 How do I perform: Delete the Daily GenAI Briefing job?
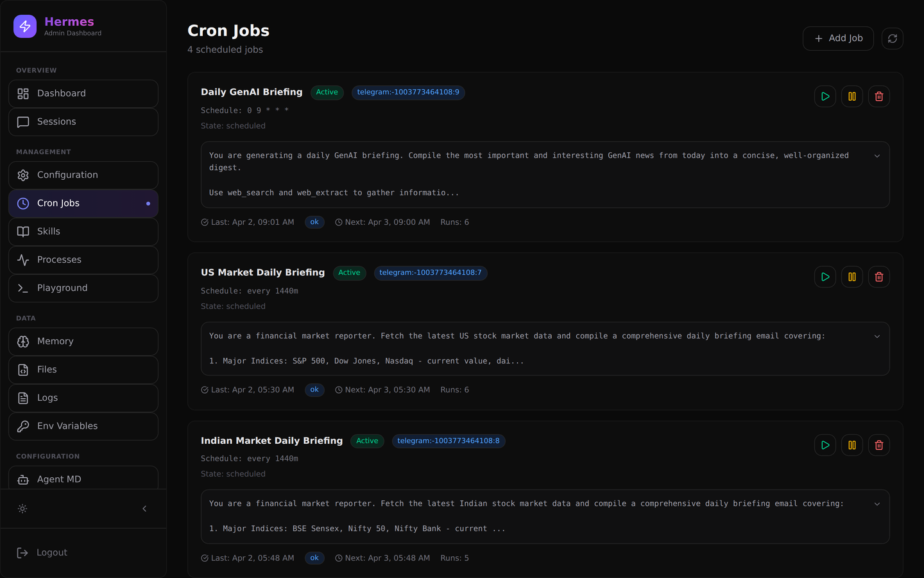coord(879,96)
